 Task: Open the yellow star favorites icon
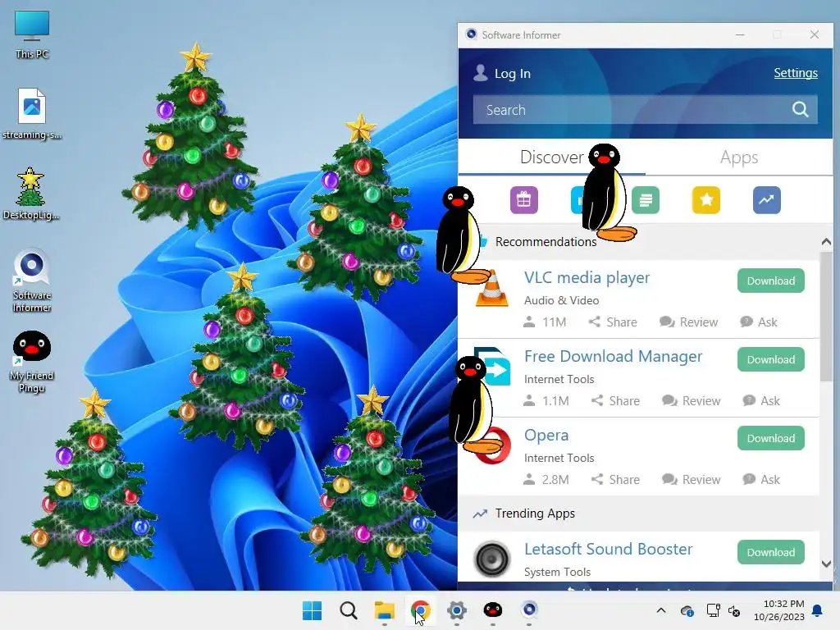(x=706, y=200)
